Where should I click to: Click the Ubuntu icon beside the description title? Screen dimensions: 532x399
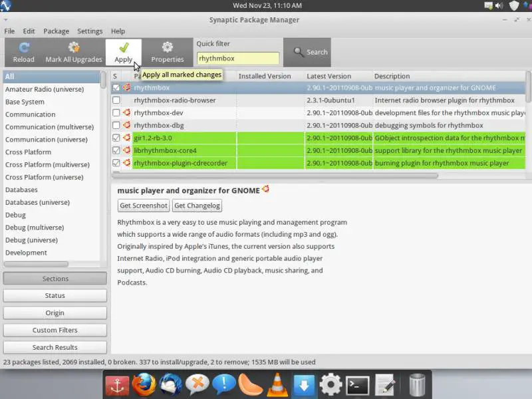click(265, 189)
